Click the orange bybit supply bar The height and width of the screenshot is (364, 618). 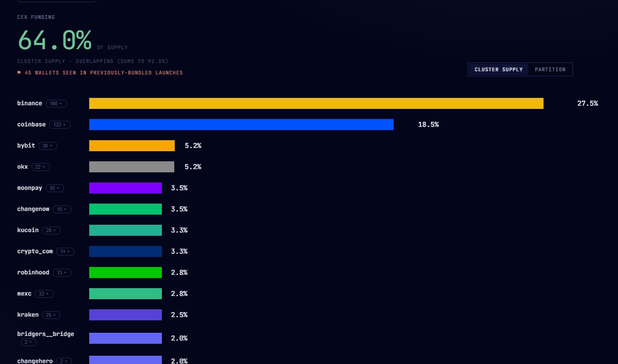point(132,146)
